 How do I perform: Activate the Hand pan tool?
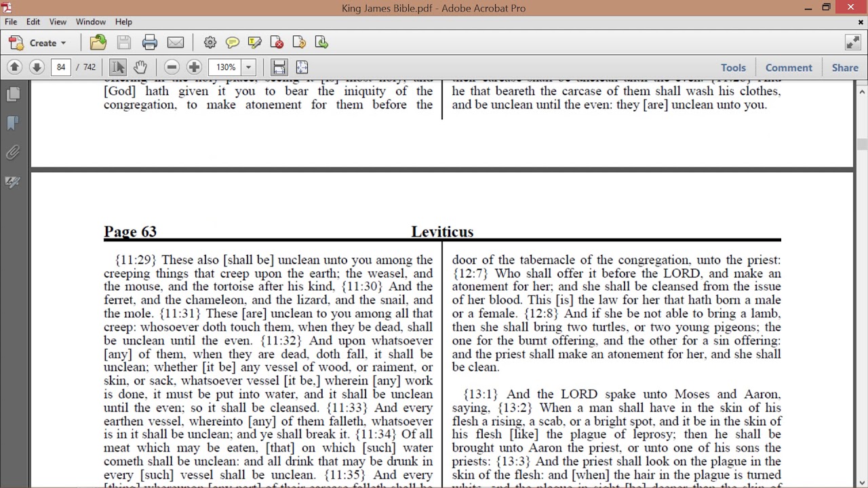140,67
